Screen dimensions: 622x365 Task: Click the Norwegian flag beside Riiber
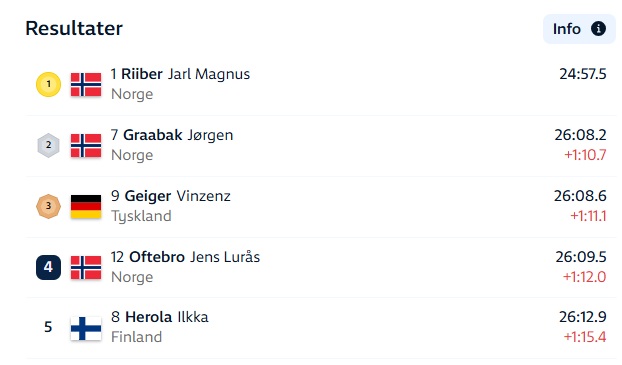pos(86,85)
